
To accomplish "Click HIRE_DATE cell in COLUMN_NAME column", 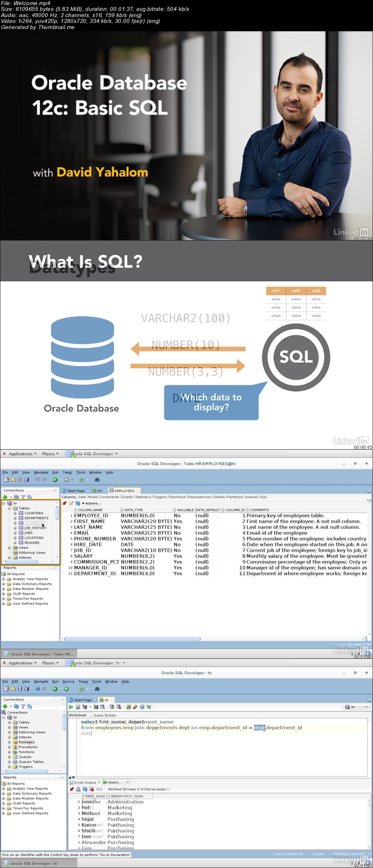I will pyautogui.click(x=88, y=545).
